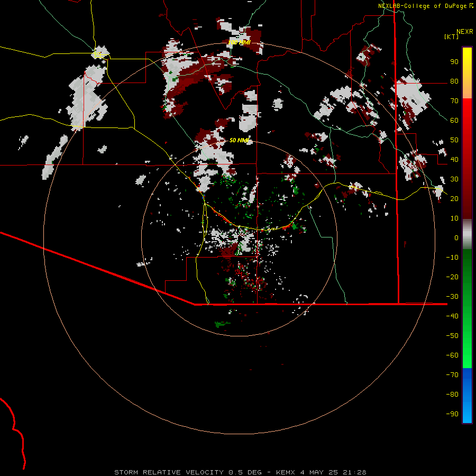Click the -30 value on velocity scale
The image size is (476, 476).
(x=452, y=297)
